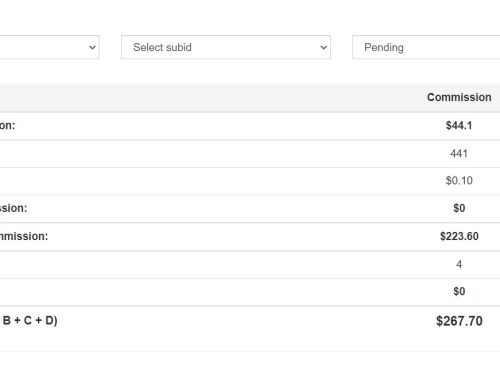
Task: Select the $267.70 total amount
Action: click(x=459, y=321)
